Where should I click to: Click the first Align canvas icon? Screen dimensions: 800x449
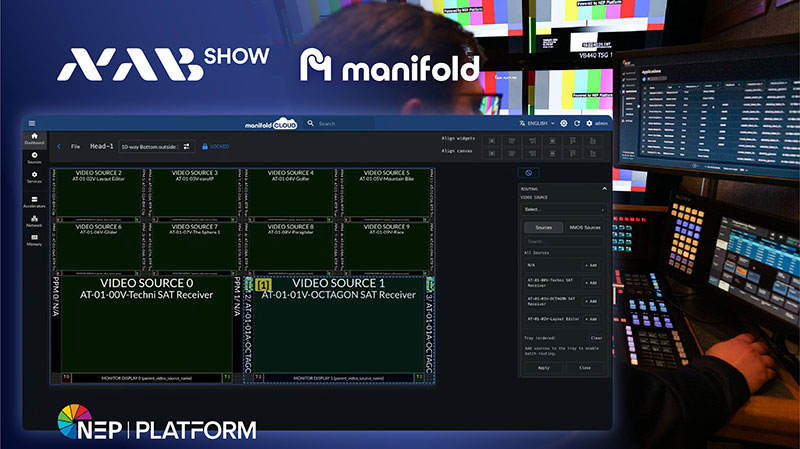click(492, 153)
